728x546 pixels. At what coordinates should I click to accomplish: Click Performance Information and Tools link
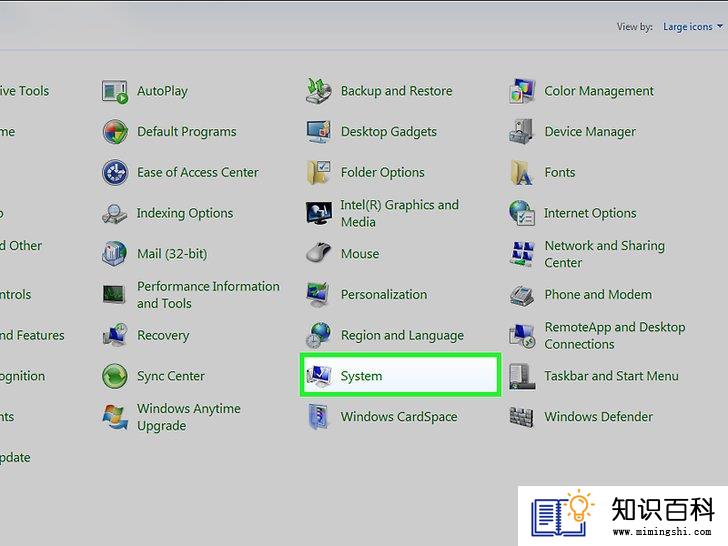click(208, 295)
